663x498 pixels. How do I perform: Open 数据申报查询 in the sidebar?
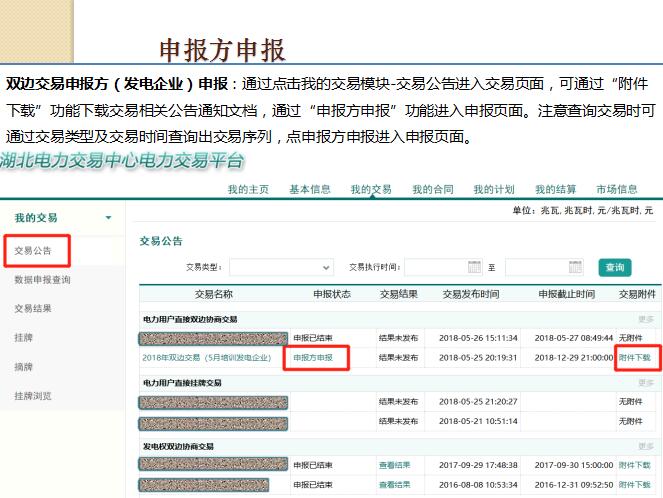tap(42, 280)
